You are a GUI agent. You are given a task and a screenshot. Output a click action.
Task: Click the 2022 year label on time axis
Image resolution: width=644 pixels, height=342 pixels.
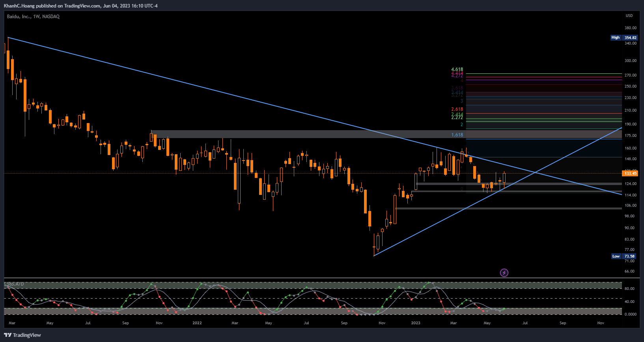197,323
